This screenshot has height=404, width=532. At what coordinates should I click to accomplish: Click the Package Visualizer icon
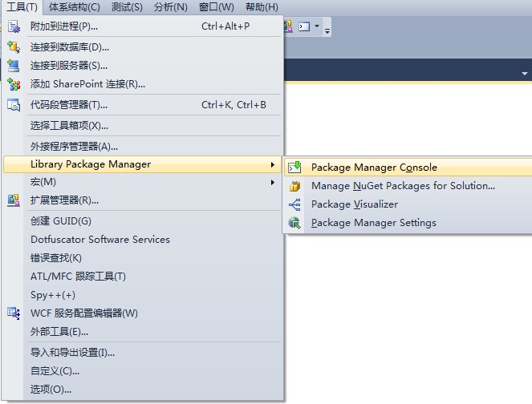(x=295, y=204)
